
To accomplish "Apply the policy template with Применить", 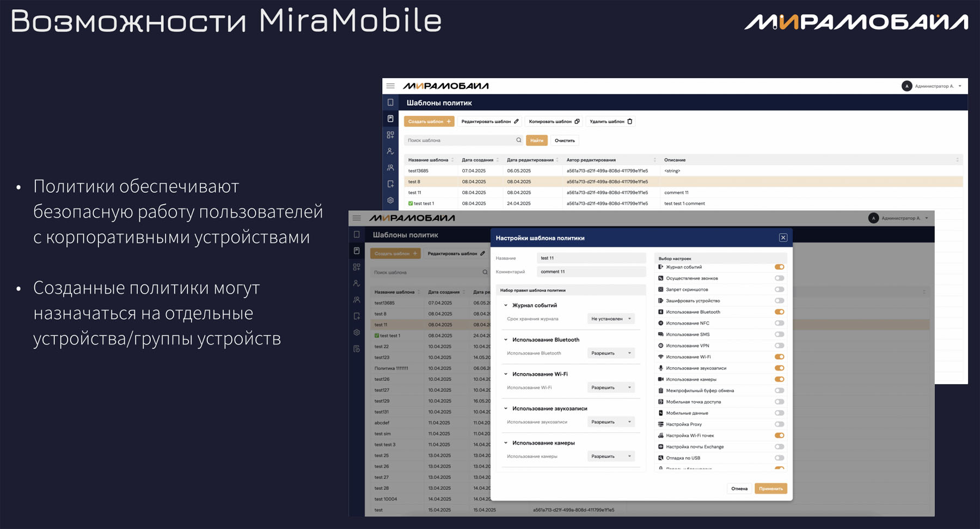I will (771, 489).
